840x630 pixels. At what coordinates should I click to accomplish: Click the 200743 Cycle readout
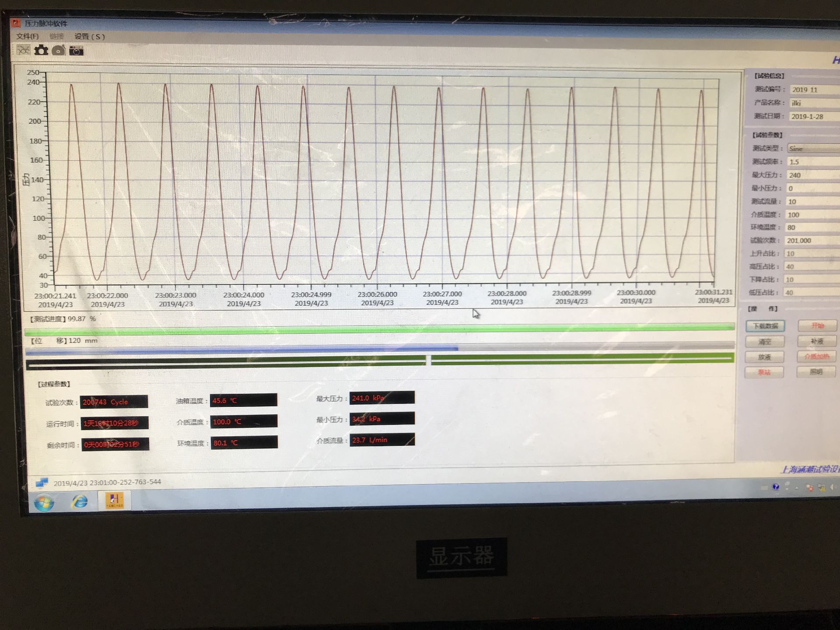pyautogui.click(x=114, y=402)
